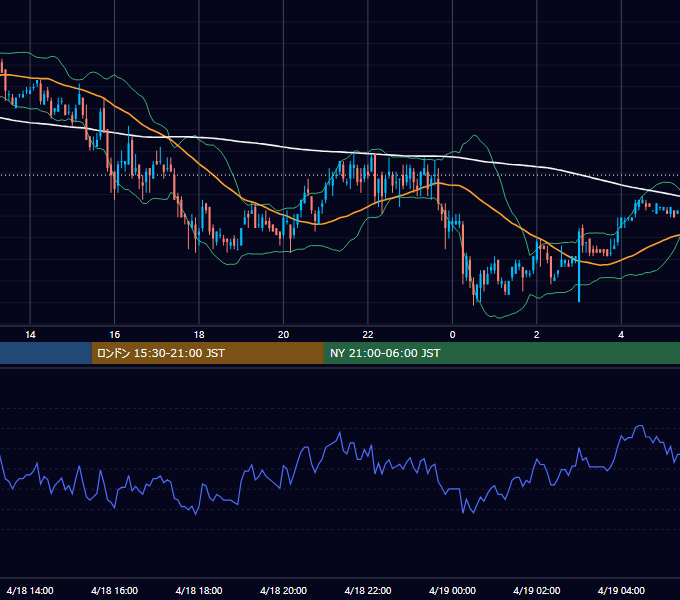Click the 4/18 14:00 date label

[x=30, y=590]
